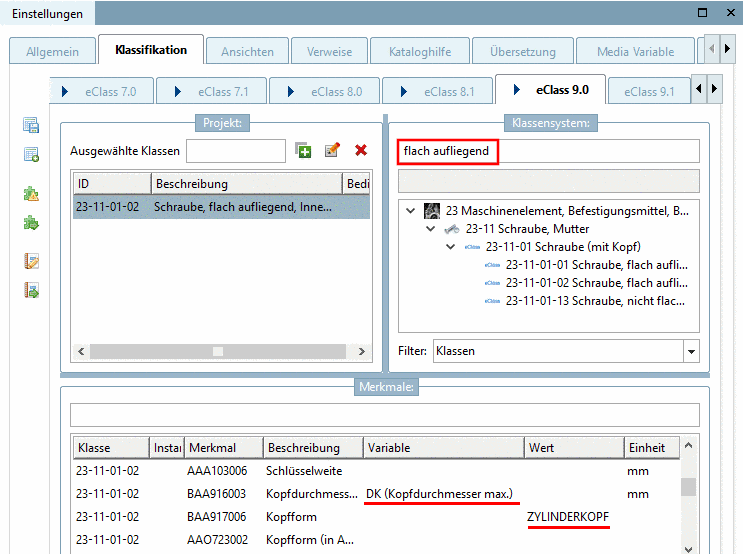Screen dimensions: 743x554
Task: Click the eClass icon beside 23-11-01-13
Action: (492, 301)
